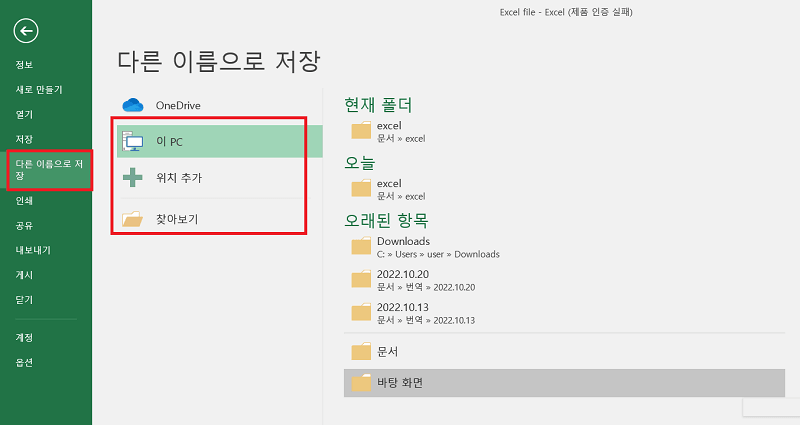Screen dimensions: 800x425
Task: Click path text 문서 » 번역 » 2022.10.13
Action: pyautogui.click(x=426, y=320)
